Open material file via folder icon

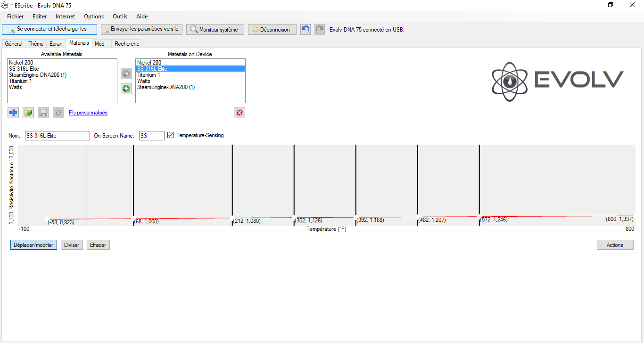pos(28,113)
